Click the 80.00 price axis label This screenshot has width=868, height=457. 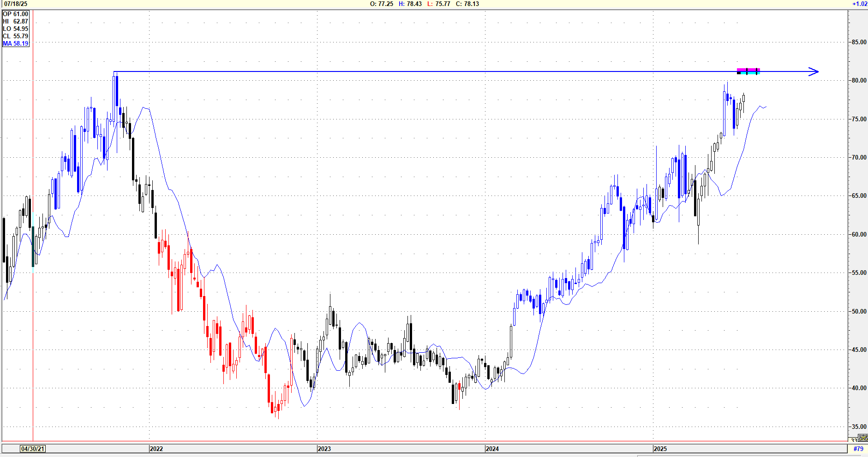[x=859, y=80]
